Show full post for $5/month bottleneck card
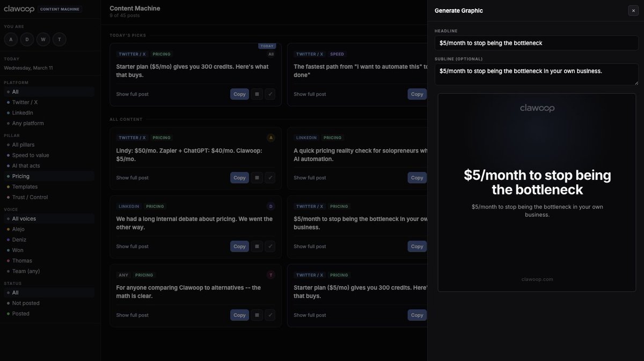Image resolution: width=644 pixels, height=361 pixels. click(x=310, y=247)
